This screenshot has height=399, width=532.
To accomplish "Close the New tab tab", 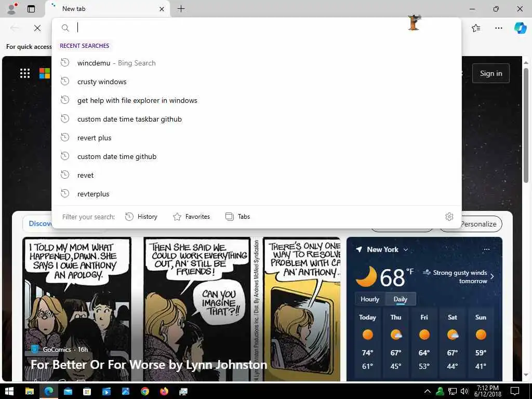I will click(x=162, y=9).
